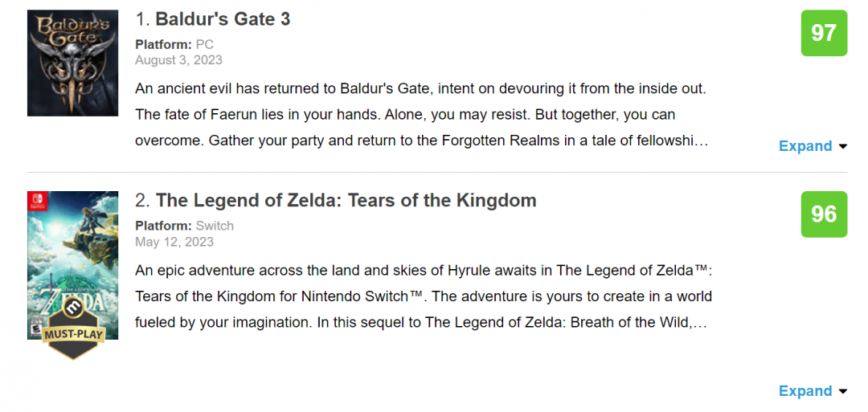Click the ESRB rating icon on Zelda cover

pyautogui.click(x=35, y=326)
